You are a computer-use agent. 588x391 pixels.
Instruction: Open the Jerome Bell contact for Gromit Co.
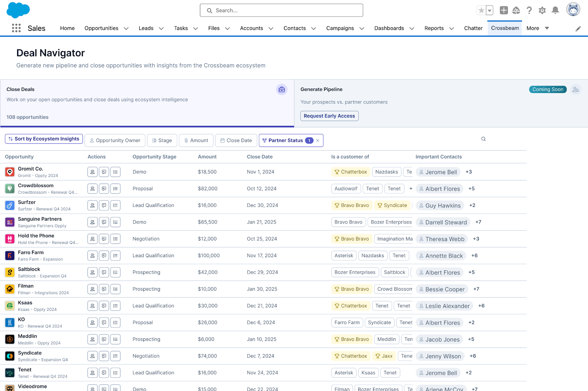pyautogui.click(x=438, y=172)
